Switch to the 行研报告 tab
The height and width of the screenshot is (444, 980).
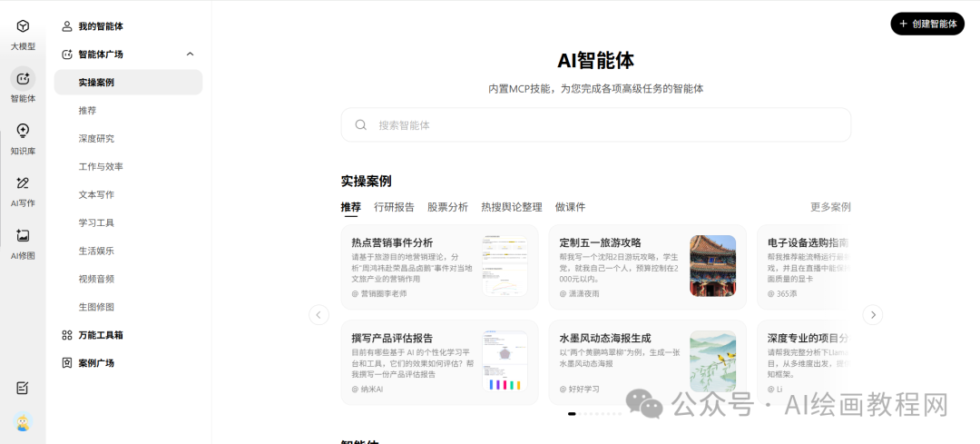coord(394,207)
